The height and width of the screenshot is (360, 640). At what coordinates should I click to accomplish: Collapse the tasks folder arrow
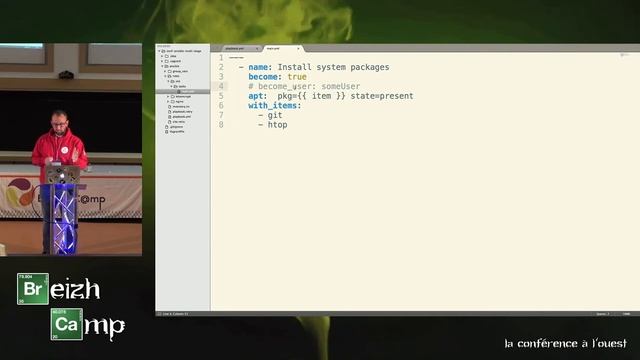click(x=171, y=86)
